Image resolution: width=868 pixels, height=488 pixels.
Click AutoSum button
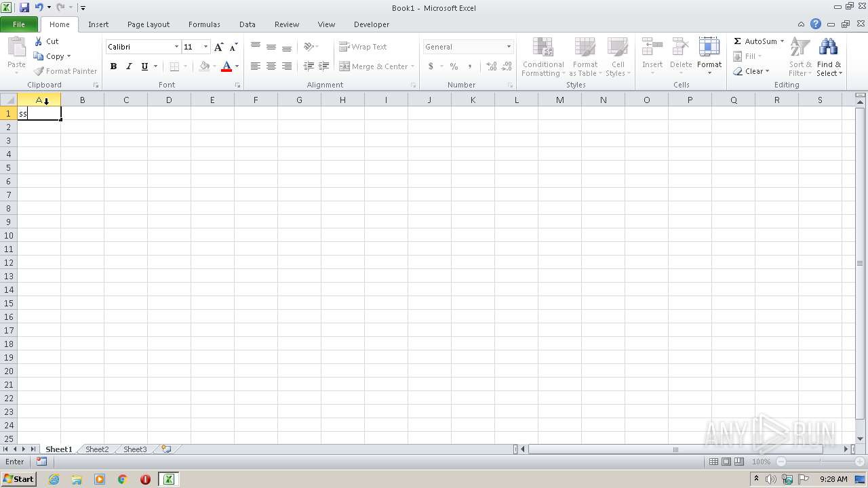coord(754,41)
